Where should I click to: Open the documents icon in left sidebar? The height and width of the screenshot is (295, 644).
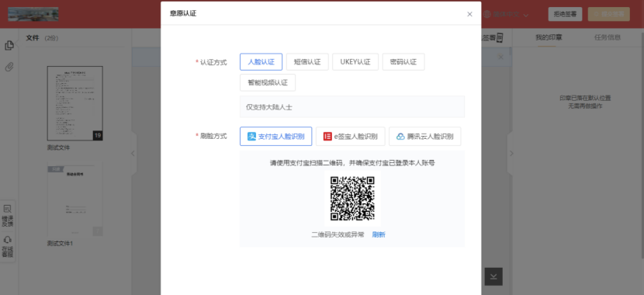(9, 46)
